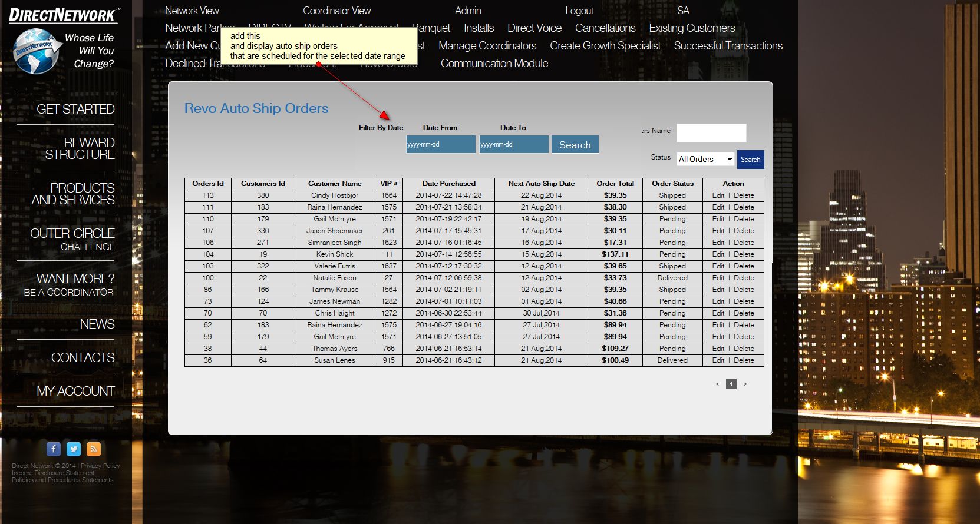Open Manage Coordinators menu item

(x=487, y=46)
